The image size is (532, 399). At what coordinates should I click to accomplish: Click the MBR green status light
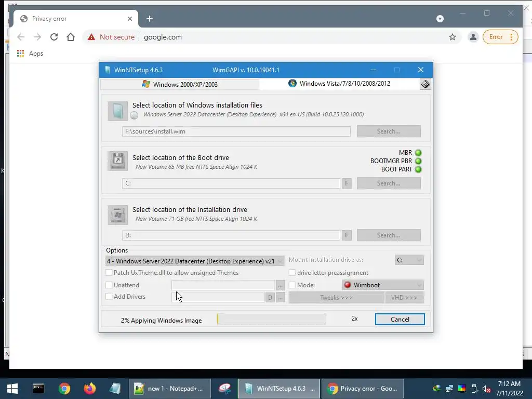418,153
